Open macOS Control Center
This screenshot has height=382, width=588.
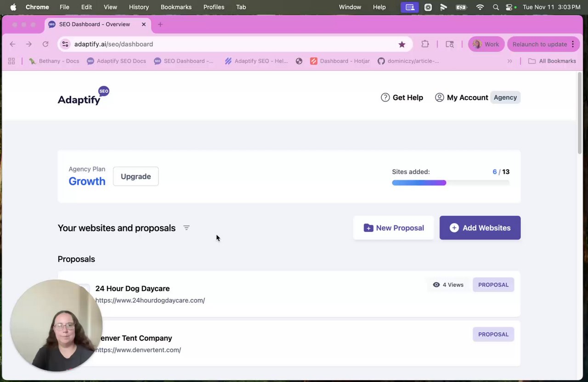click(x=509, y=7)
